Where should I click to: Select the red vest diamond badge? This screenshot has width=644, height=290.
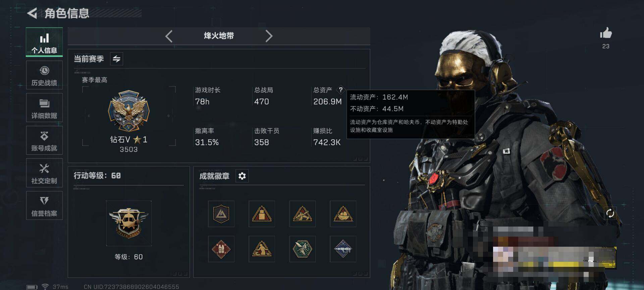(x=221, y=249)
